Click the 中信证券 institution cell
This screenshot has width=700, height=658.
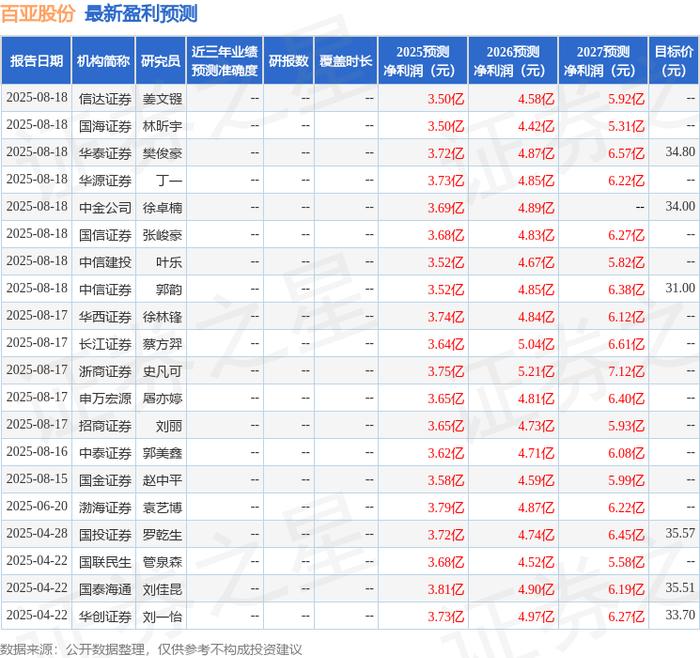tap(105, 289)
